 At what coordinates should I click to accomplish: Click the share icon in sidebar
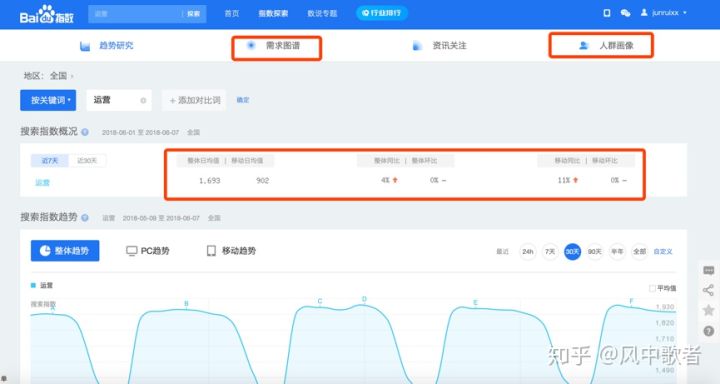pos(709,290)
